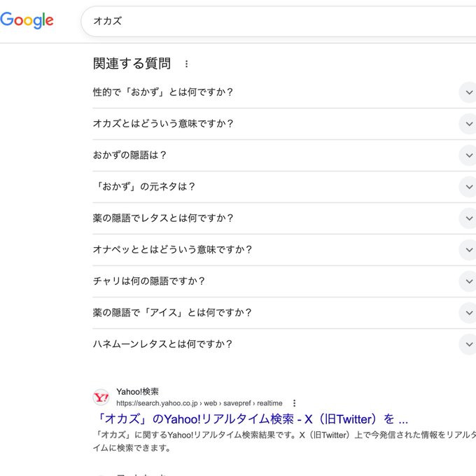
Task: Expand the first question 性的で「おかず」とは何ですか？
Action: point(163,92)
